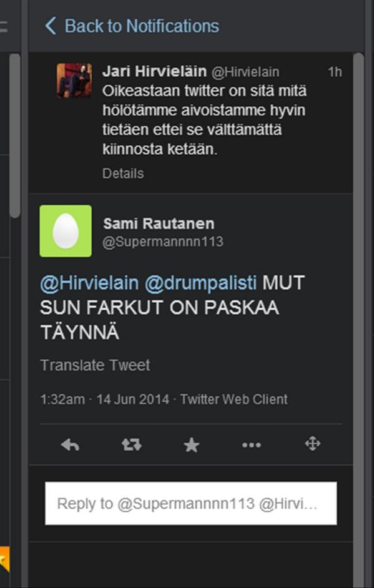Click the left column scrollbar thumb
374x588 pixels.
click(x=15, y=135)
